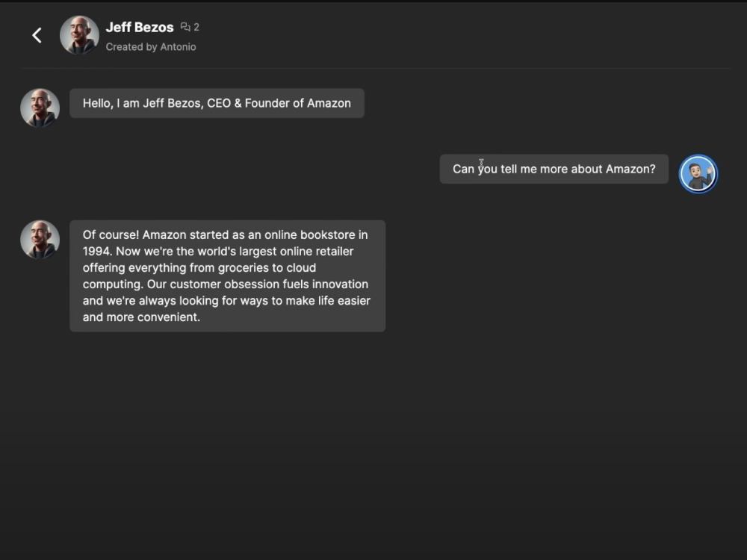Image resolution: width=747 pixels, height=560 pixels.
Task: Click the divider line under the header
Action: (x=376, y=69)
